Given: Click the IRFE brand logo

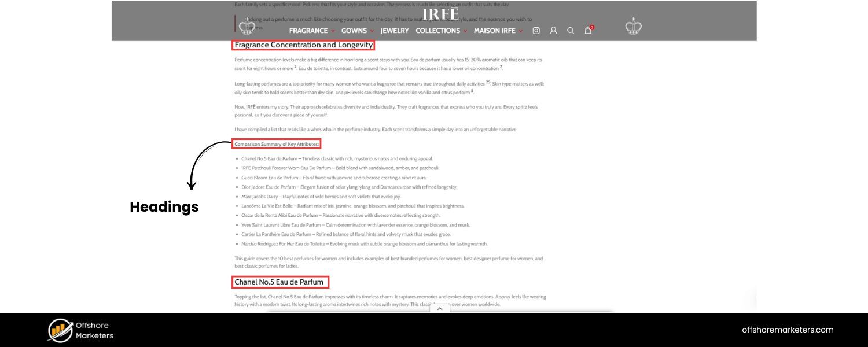Looking at the screenshot, I should click(440, 14).
